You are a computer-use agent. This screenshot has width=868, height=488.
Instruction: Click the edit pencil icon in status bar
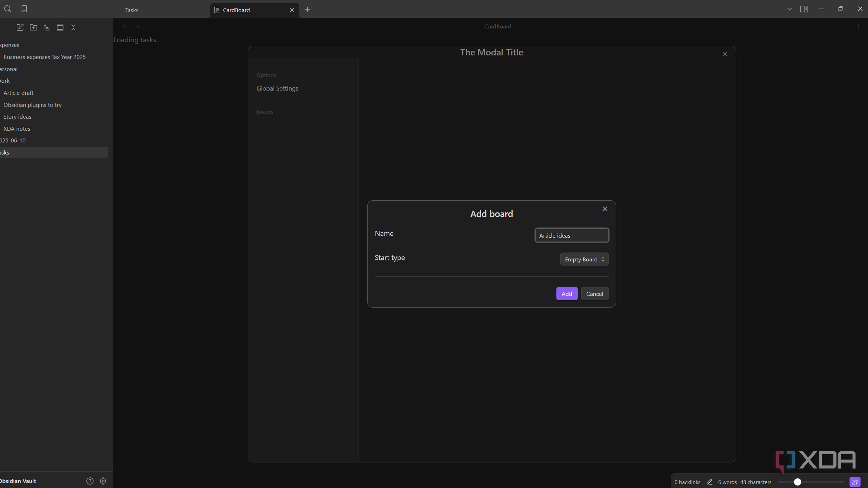(709, 482)
